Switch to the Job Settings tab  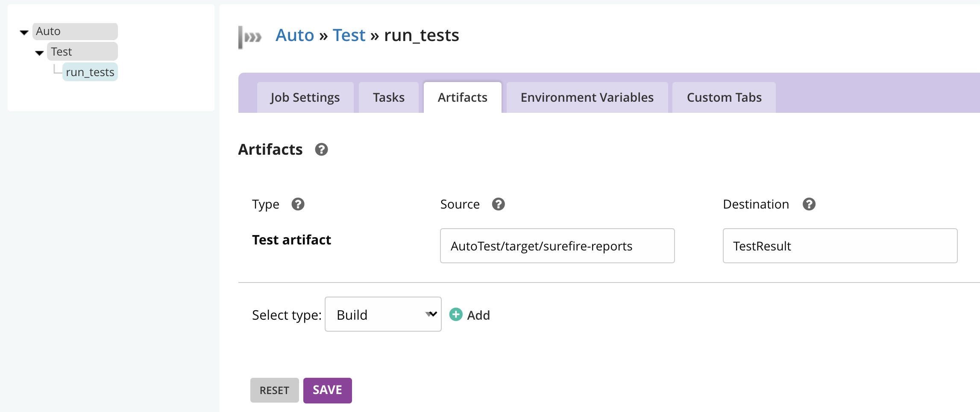click(305, 97)
